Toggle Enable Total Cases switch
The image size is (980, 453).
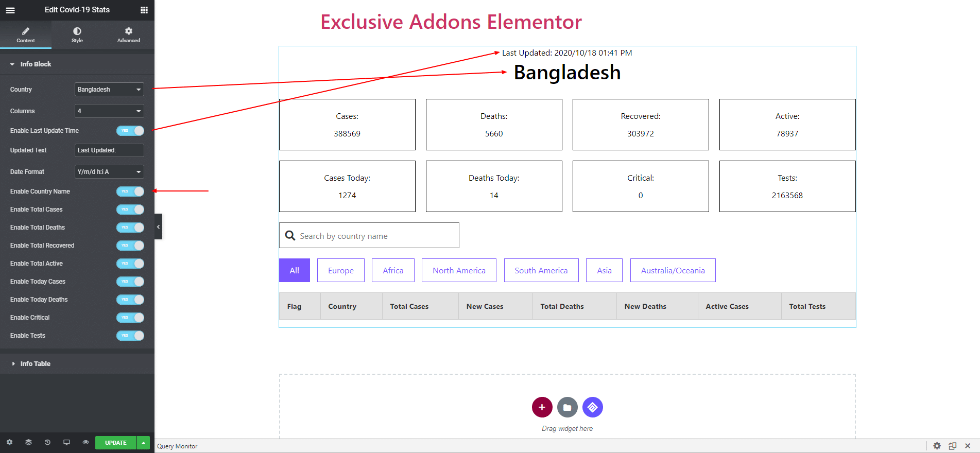pos(130,210)
